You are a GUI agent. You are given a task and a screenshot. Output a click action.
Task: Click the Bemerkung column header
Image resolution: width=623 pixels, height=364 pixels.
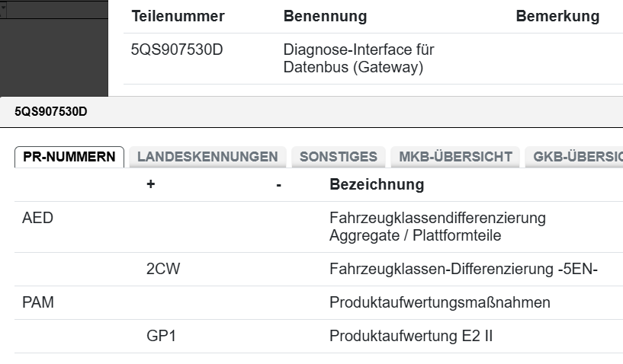557,16
